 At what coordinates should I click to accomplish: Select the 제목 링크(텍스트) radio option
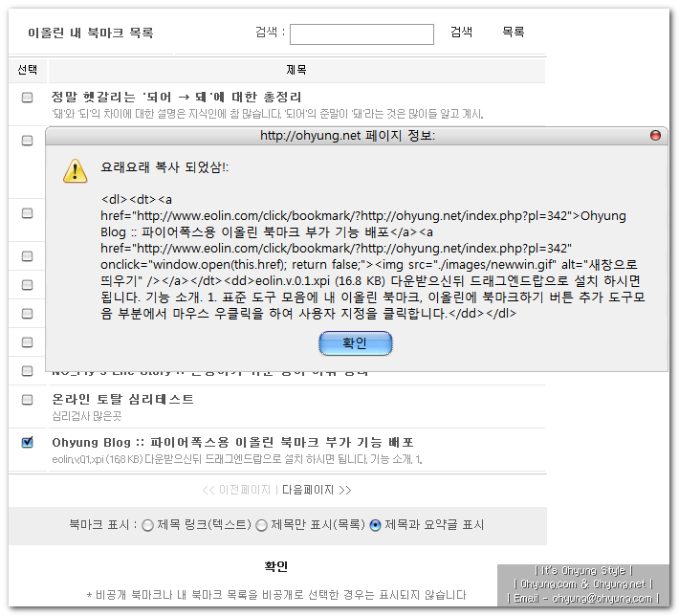[147, 525]
